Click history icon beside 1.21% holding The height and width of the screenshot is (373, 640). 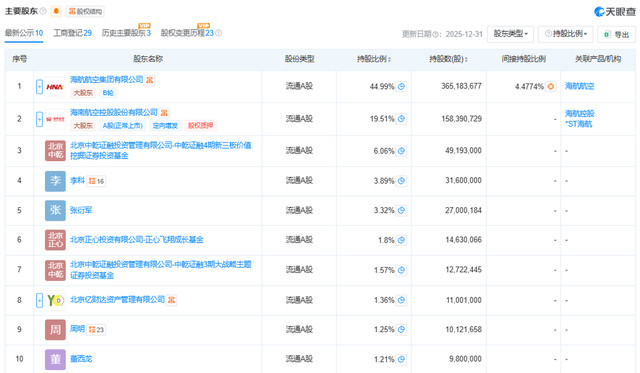[401, 360]
